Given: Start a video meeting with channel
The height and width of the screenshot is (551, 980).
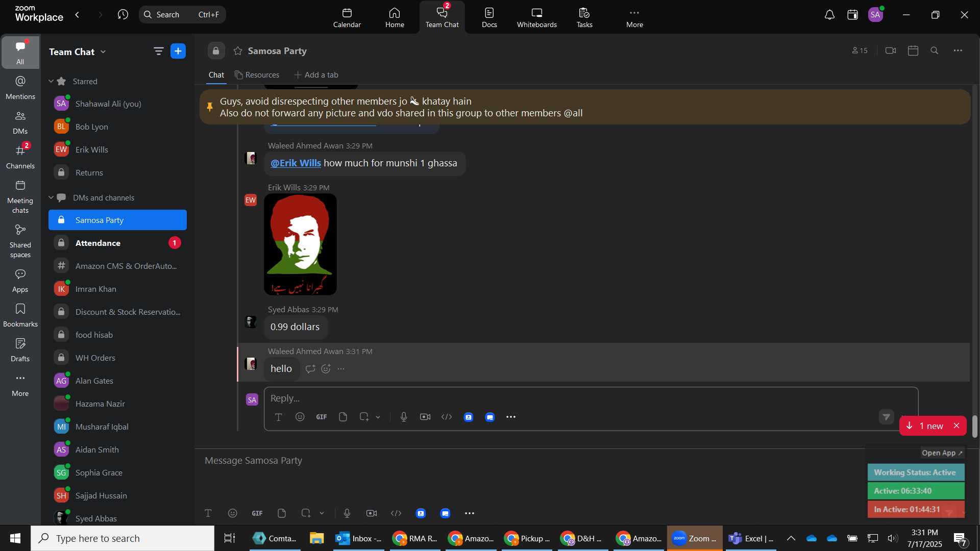Looking at the screenshot, I should click(x=891, y=51).
